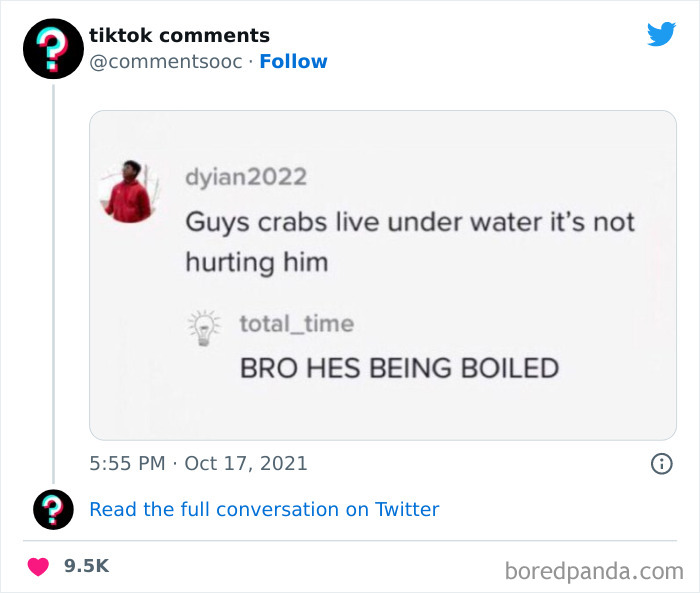This screenshot has height=593, width=700.
Task: Click the 9.5K likes count
Action: pos(86,566)
